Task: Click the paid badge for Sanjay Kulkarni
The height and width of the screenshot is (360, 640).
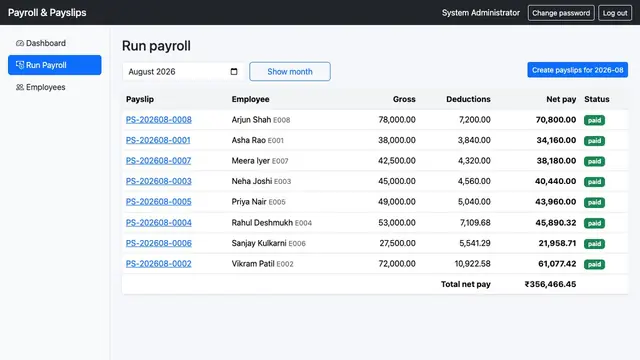Action: pyautogui.click(x=594, y=243)
